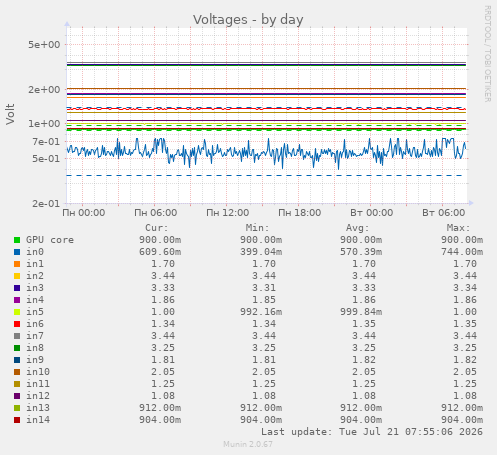Click the in7 gray legend swatch
The image size is (497, 455).
(17, 336)
